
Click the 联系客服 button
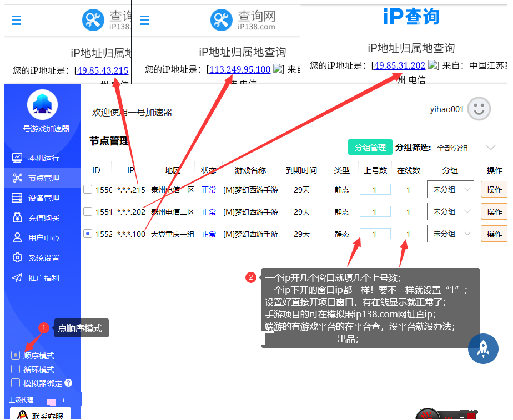41,414
